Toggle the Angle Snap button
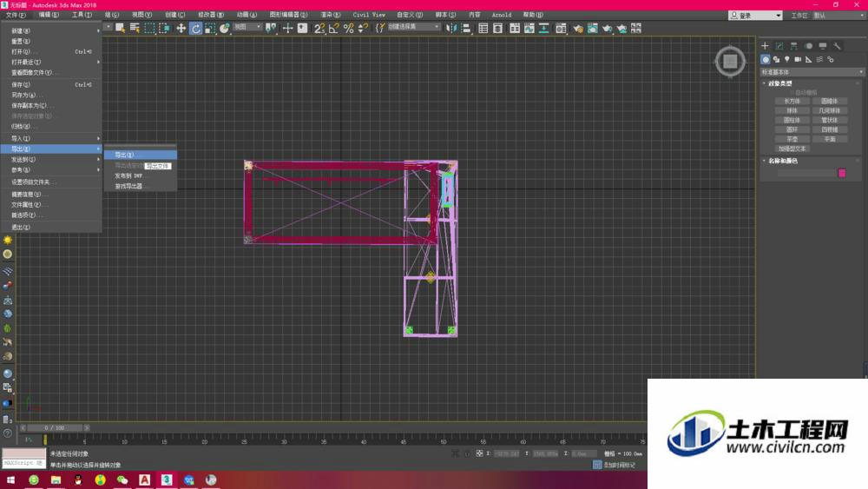 333,29
